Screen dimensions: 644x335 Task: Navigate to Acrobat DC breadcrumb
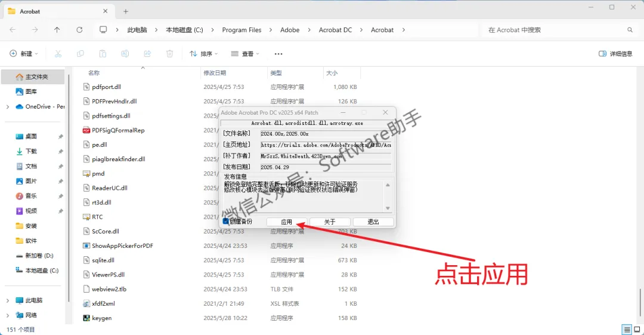tap(335, 30)
